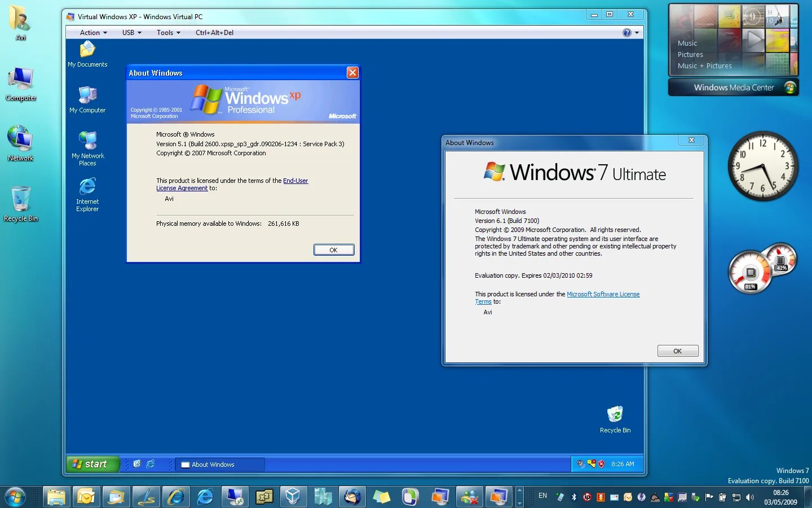
Task: Click 'Physical memory available to Windows' text
Action: point(209,224)
